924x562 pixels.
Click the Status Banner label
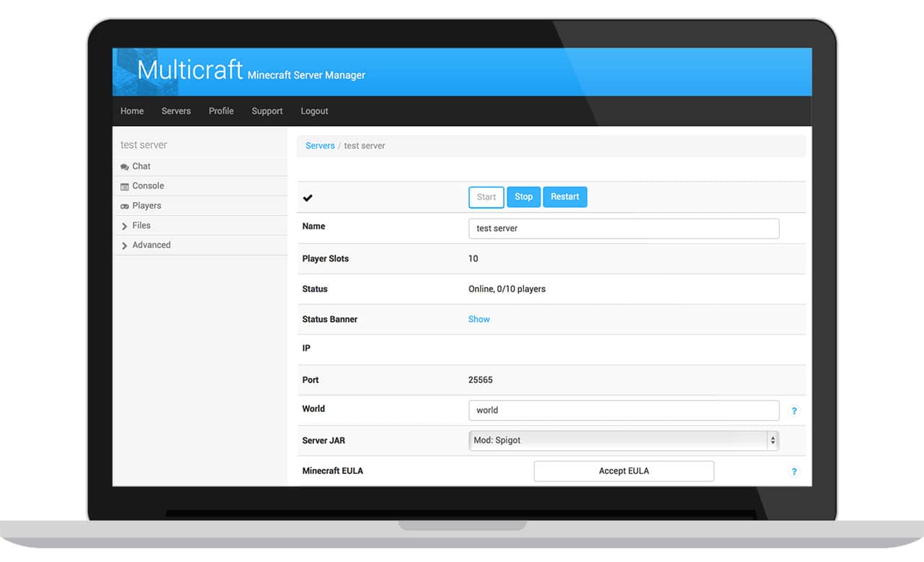(330, 319)
